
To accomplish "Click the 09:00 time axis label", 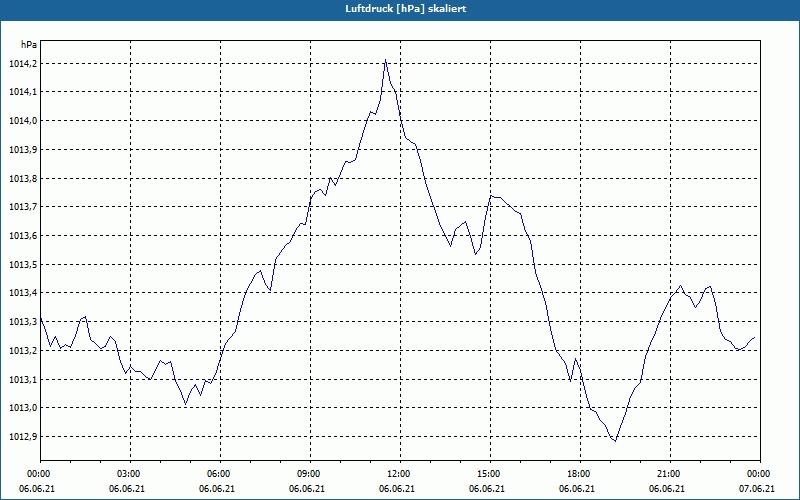I will 311,474.
